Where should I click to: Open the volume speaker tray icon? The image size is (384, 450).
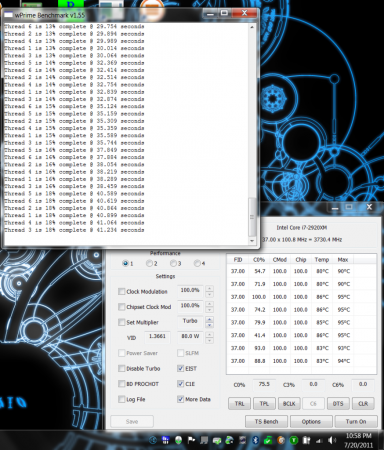pyautogui.click(x=331, y=440)
